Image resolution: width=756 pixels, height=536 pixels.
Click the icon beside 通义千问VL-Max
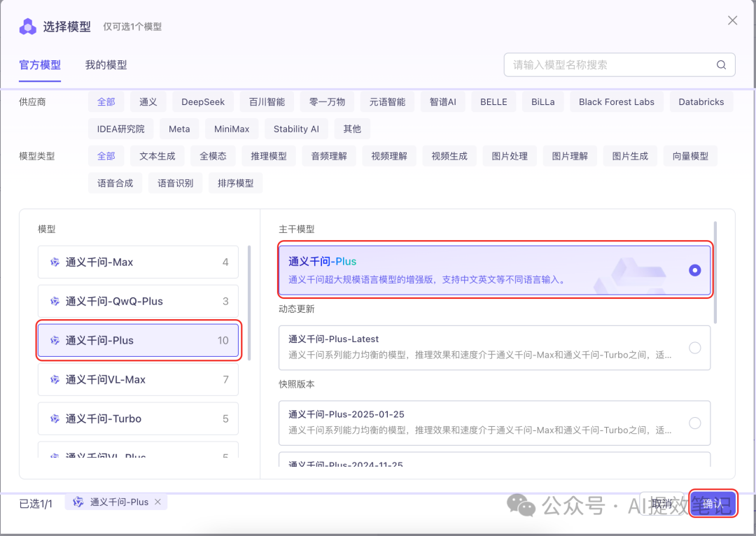point(55,379)
